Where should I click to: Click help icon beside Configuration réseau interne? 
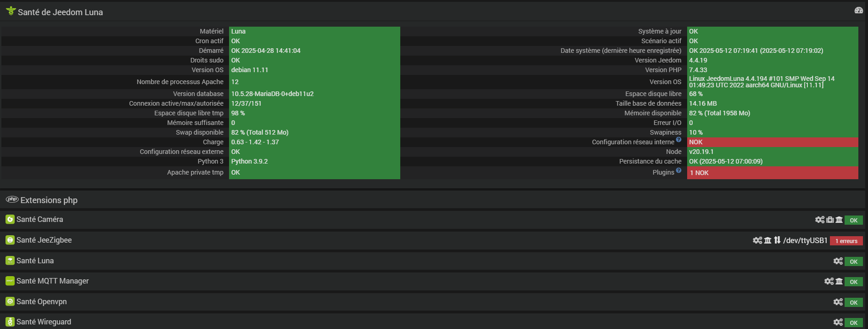tap(678, 140)
